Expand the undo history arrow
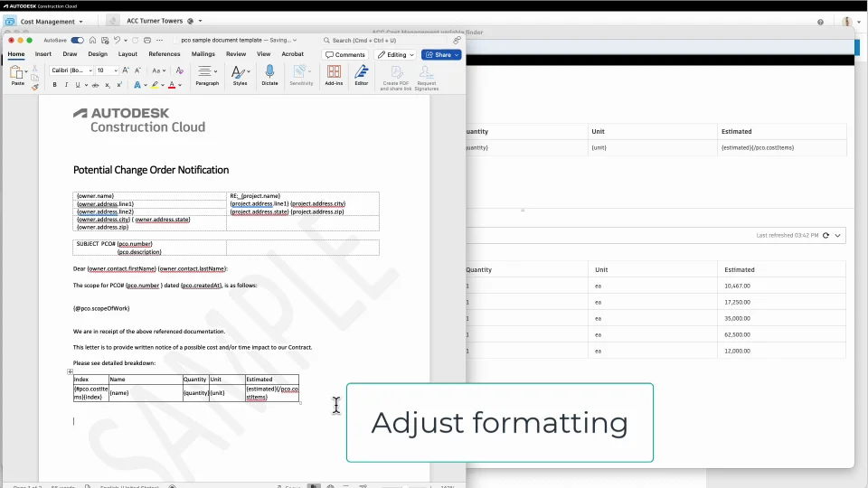This screenshot has height=488, width=868. (x=126, y=41)
